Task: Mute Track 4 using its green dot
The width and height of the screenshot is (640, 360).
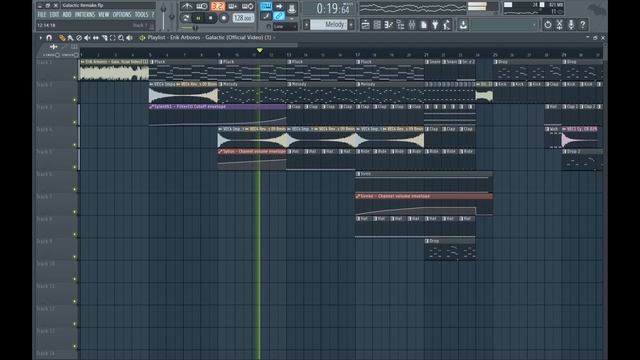Action: tap(75, 144)
